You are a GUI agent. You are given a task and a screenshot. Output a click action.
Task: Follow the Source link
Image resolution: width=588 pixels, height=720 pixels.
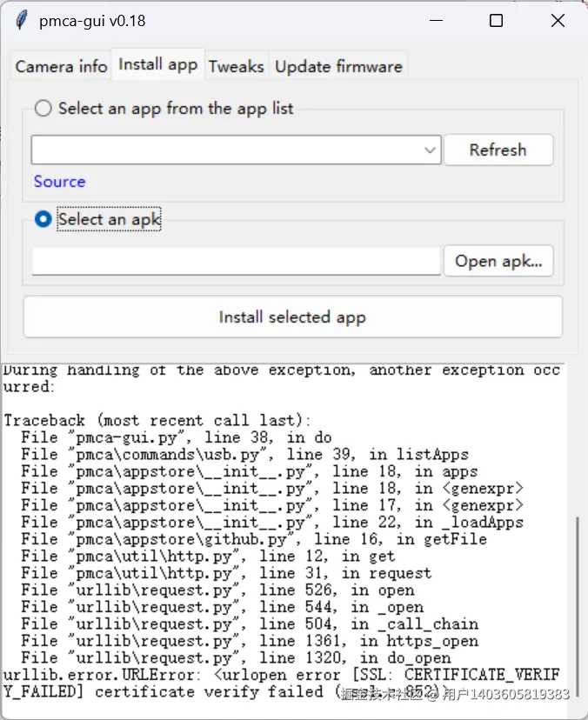[x=60, y=182]
